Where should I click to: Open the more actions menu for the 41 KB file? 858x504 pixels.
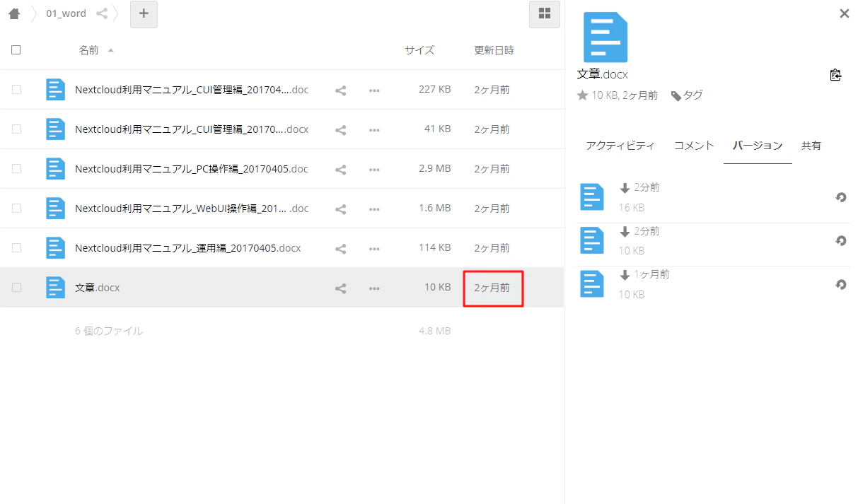pos(375,130)
